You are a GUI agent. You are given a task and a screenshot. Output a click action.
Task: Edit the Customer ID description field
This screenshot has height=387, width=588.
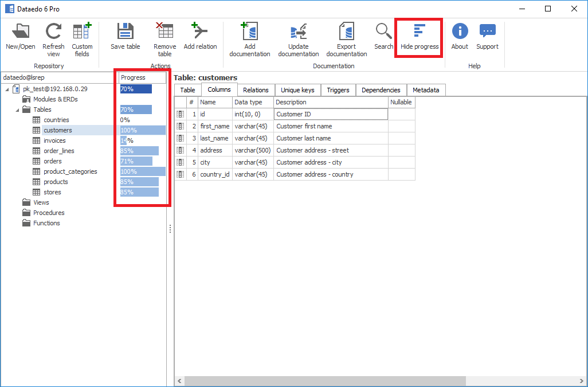click(x=331, y=114)
